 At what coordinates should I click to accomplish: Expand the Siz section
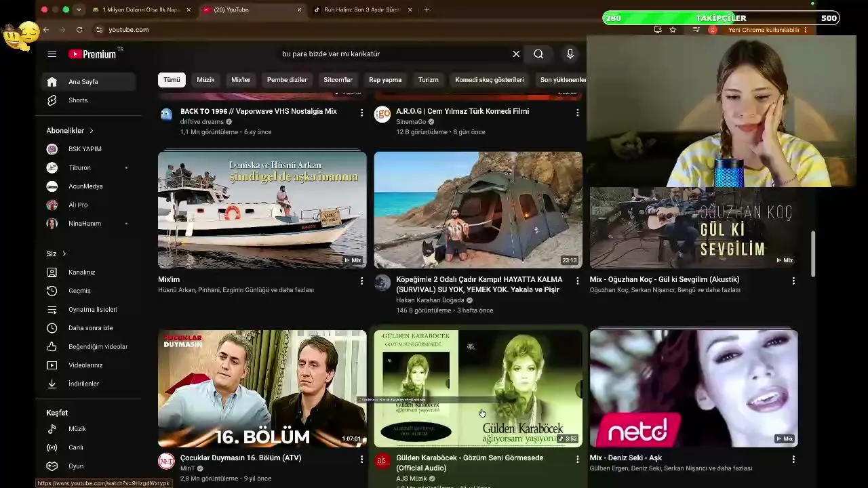pyautogui.click(x=56, y=253)
